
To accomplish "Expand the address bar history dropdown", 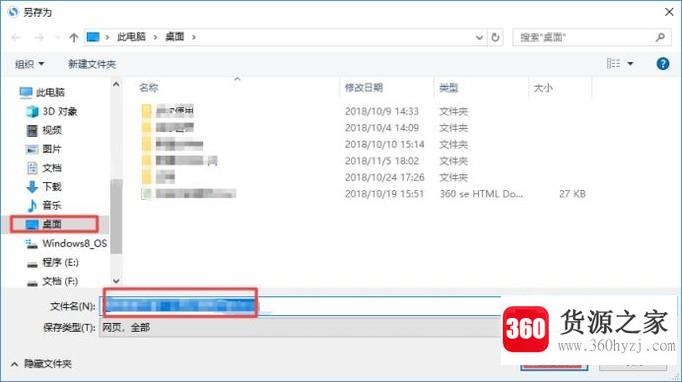I will (x=479, y=37).
